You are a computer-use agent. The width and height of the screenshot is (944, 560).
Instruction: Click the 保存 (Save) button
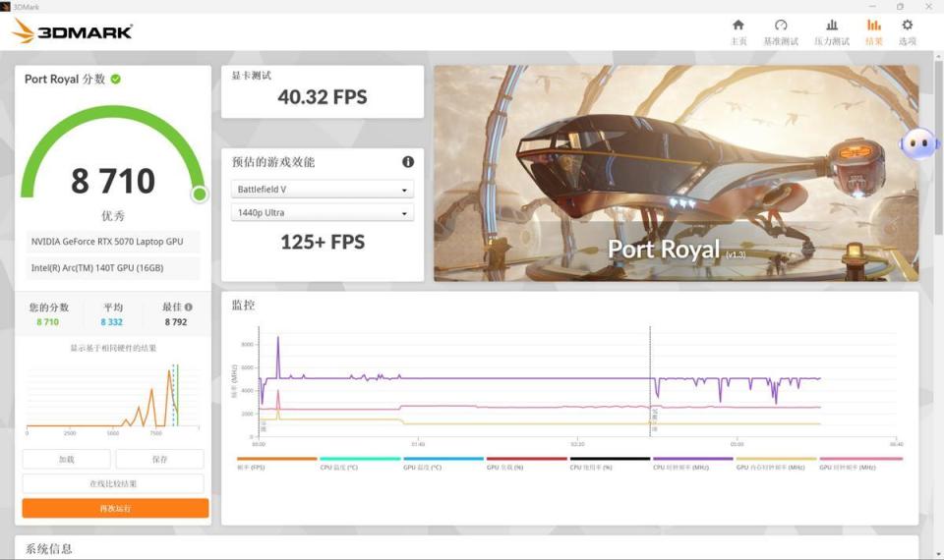point(159,459)
